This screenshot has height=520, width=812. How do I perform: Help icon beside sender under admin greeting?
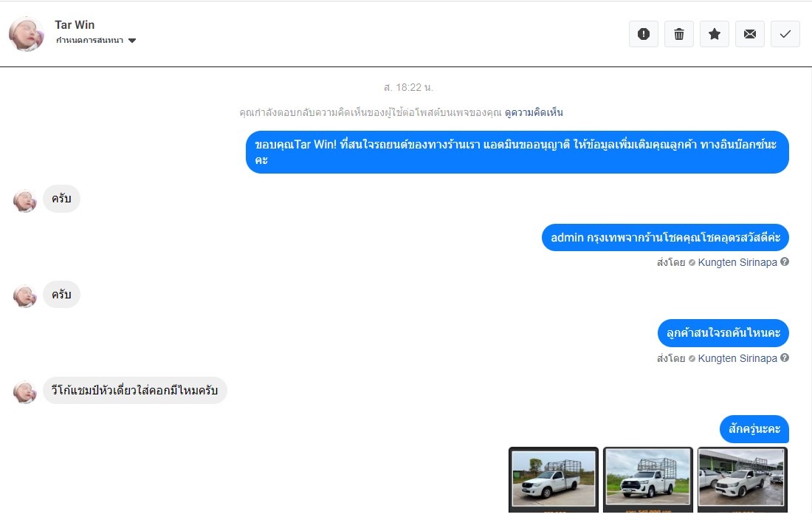pos(785,262)
